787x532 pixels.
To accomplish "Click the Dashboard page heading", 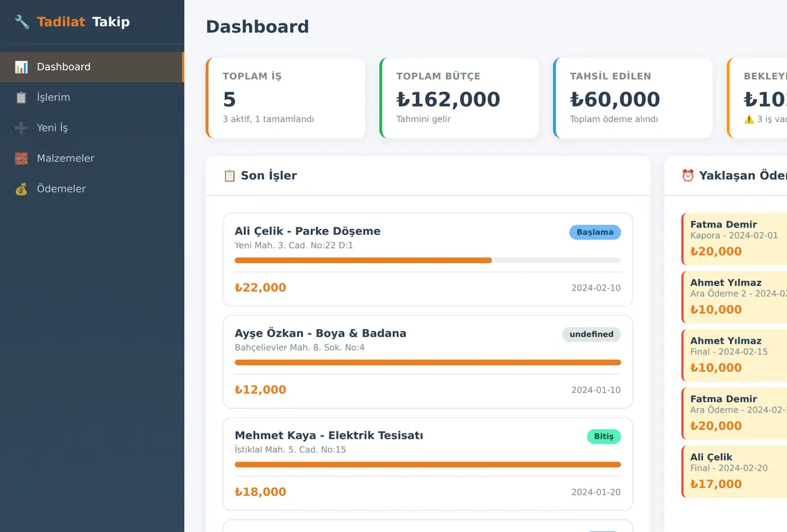I will [257, 27].
